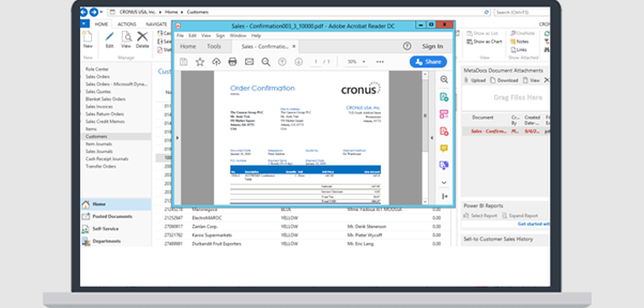The width and height of the screenshot is (644, 308).
Task: Switch to Acrobat Home tab
Action: [x=188, y=46]
